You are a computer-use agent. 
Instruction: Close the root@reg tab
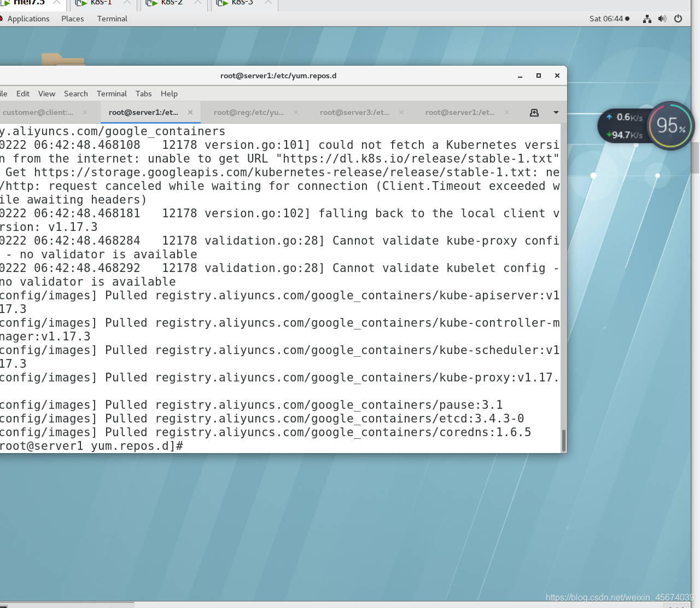[x=296, y=112]
